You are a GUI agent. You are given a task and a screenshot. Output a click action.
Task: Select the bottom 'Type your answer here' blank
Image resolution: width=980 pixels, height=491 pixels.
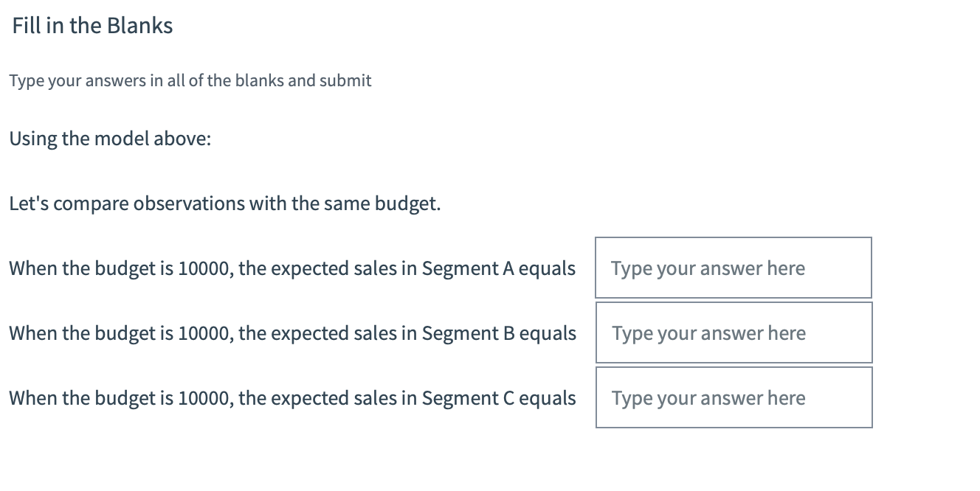coord(733,397)
